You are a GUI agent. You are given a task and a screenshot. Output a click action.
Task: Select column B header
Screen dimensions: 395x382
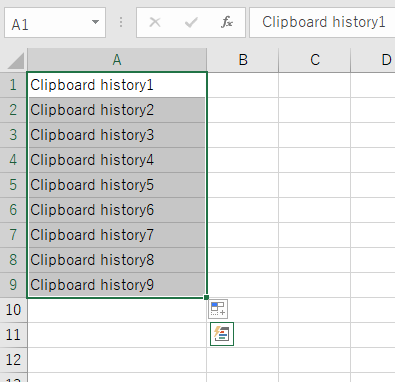pos(243,60)
